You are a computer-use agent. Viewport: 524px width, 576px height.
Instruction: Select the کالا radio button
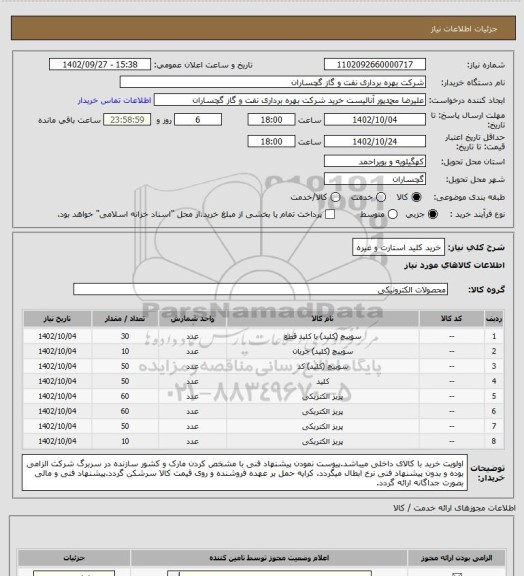pyautogui.click(x=416, y=197)
